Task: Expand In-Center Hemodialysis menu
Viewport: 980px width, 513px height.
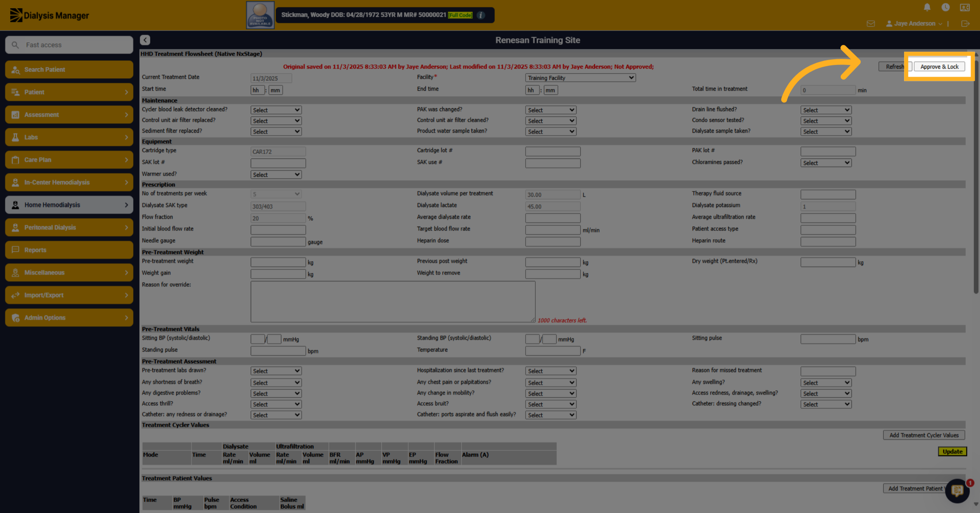Action: (x=69, y=182)
